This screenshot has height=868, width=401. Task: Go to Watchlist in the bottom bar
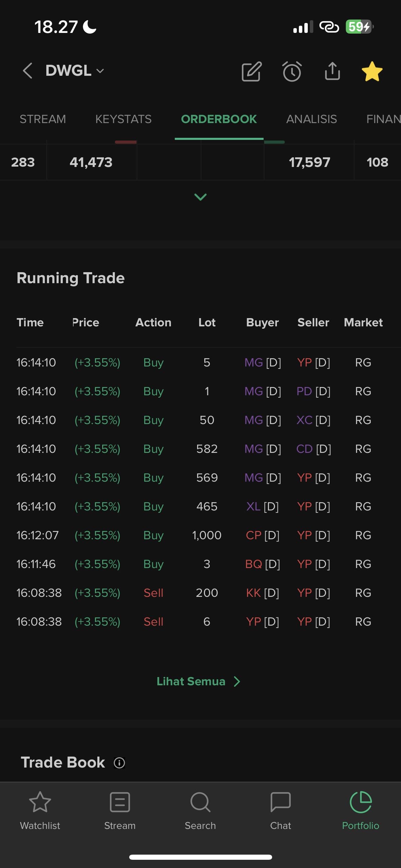(x=40, y=810)
